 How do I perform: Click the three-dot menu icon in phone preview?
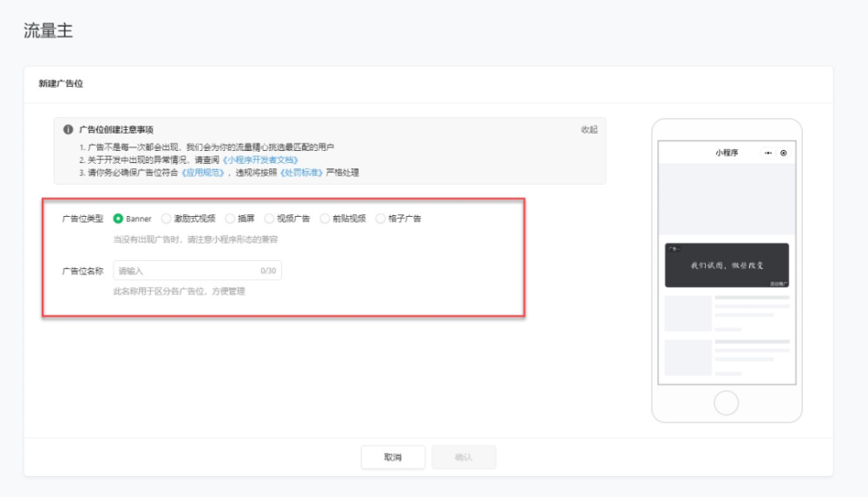pos(768,153)
